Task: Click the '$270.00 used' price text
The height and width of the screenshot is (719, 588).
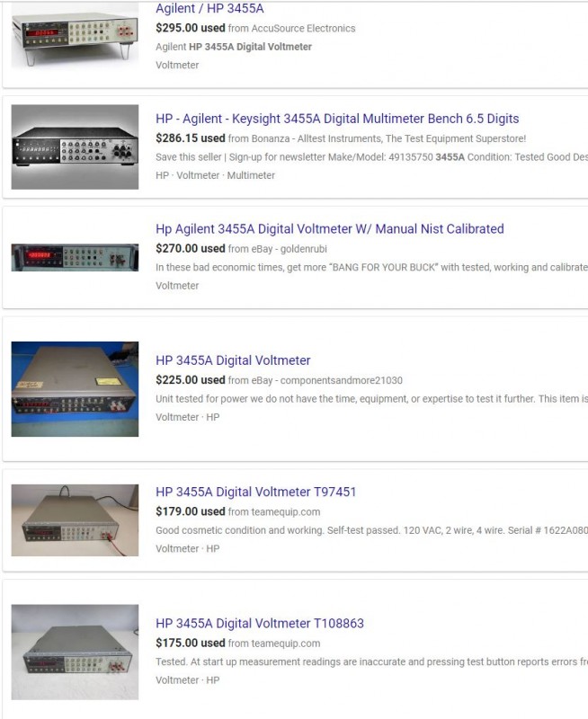Action: click(x=191, y=249)
